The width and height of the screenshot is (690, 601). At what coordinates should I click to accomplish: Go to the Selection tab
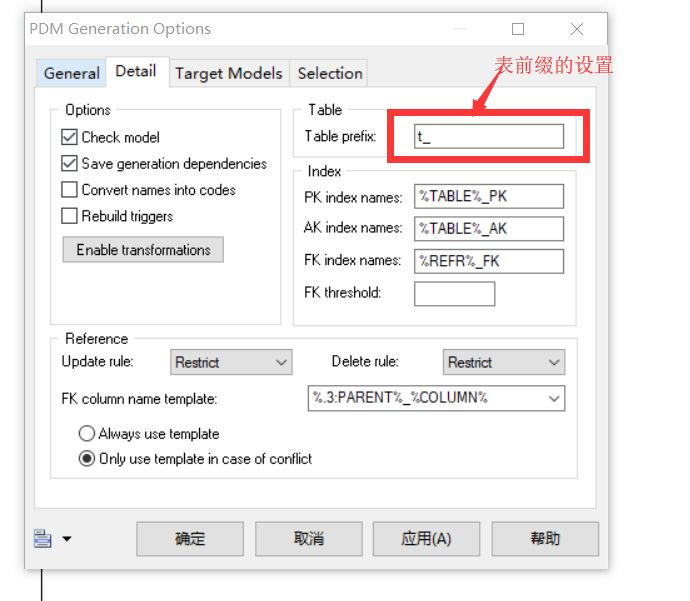point(330,73)
